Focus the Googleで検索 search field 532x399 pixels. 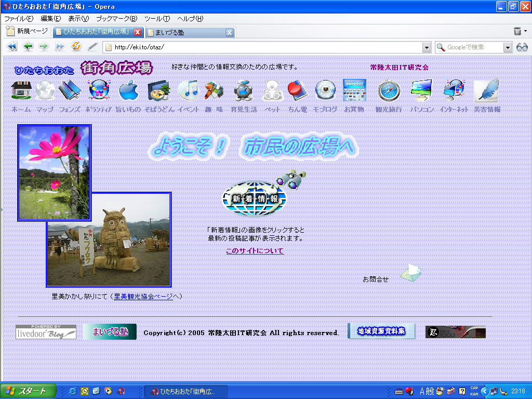pos(469,47)
